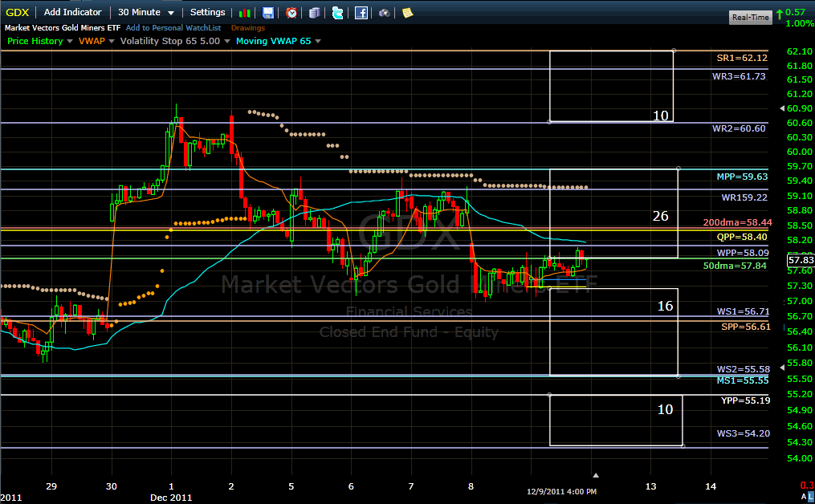Click the axis arrow marker beside 55.80

point(783,368)
